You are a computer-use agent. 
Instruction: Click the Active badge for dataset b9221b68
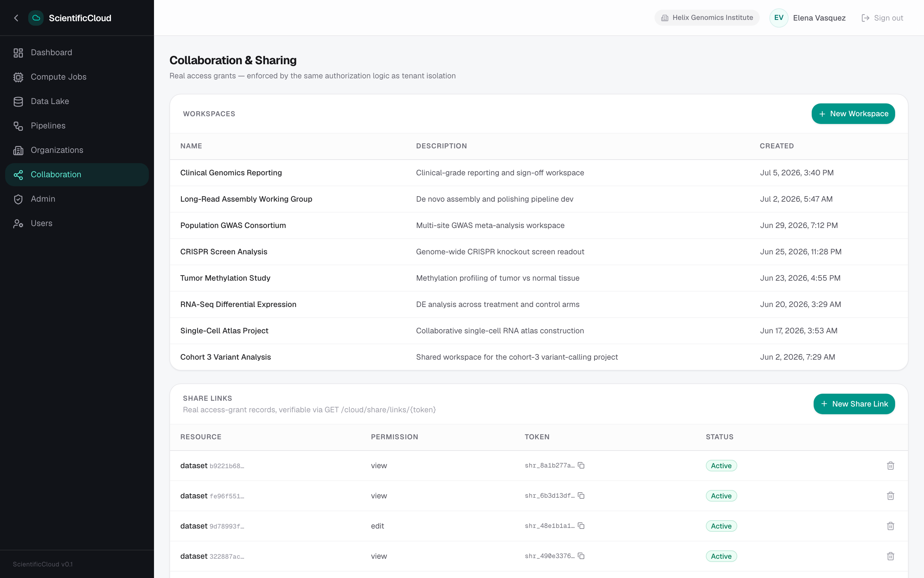(x=721, y=466)
